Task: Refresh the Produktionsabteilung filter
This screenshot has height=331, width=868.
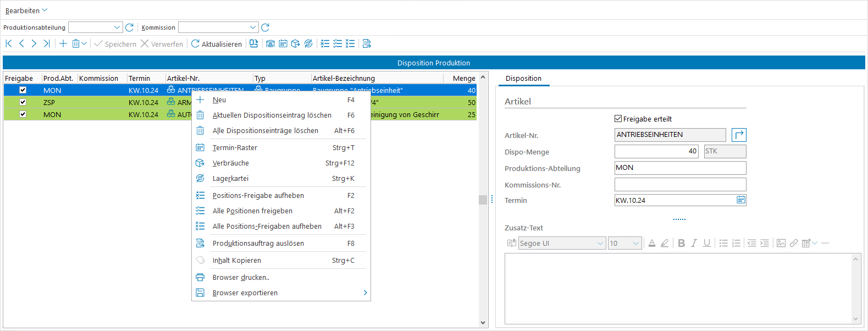Action: point(130,27)
